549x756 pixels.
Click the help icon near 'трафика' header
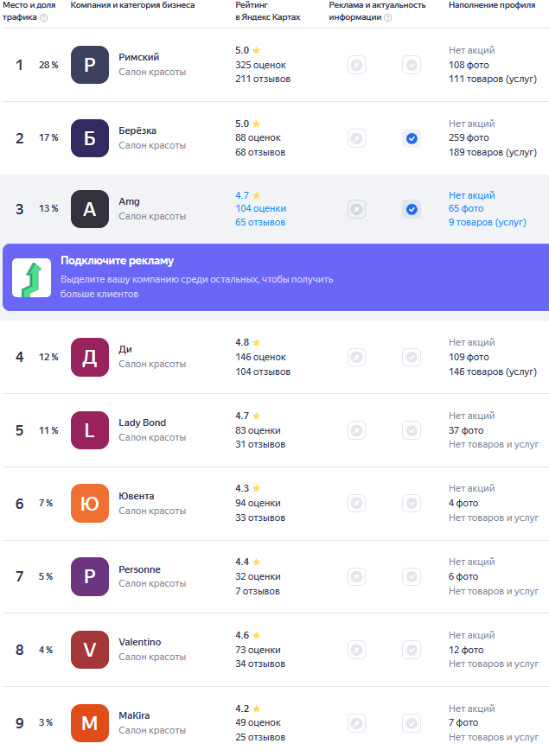(44, 18)
